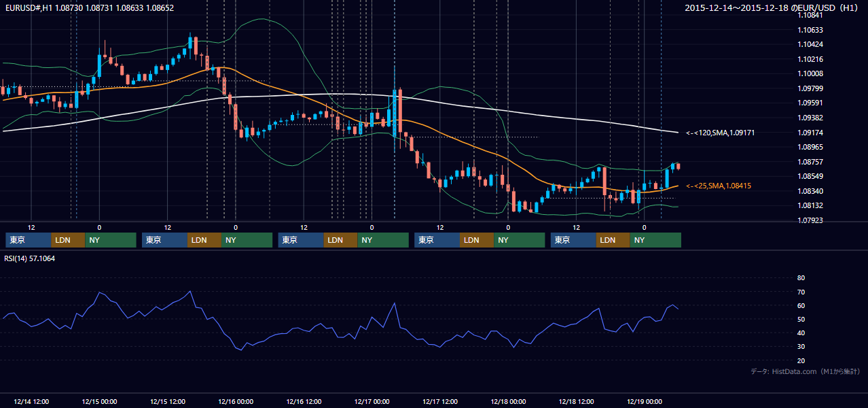Click RSI scale value 40

(x=801, y=333)
